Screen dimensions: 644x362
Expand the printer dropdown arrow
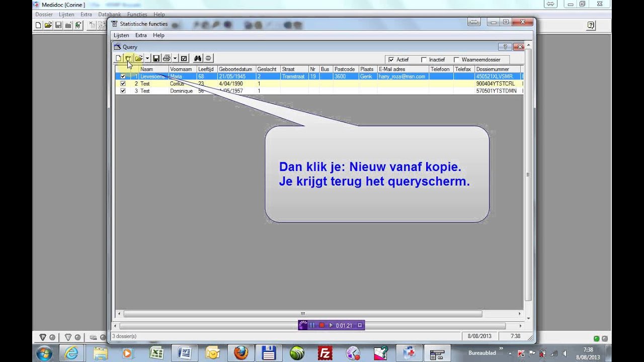tap(175, 58)
